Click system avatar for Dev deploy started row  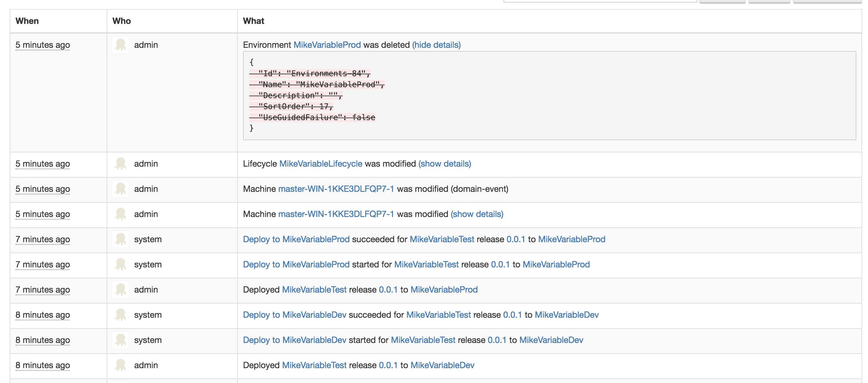tap(120, 340)
